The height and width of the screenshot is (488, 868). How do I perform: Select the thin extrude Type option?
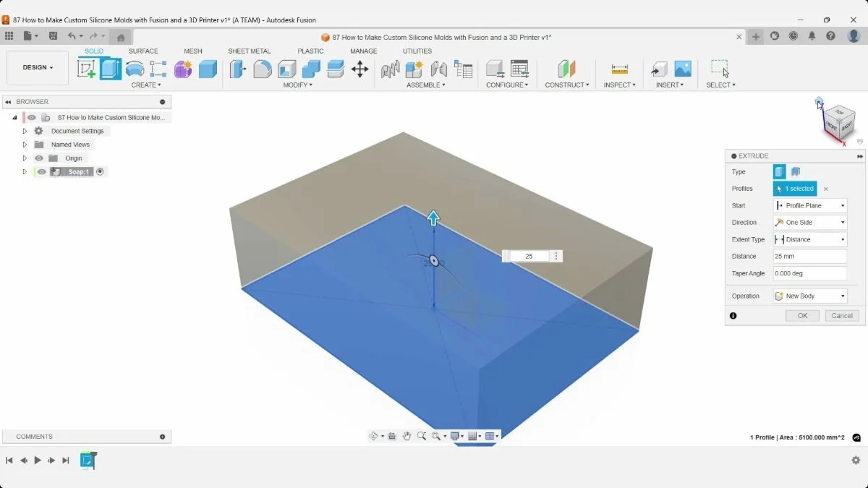click(796, 172)
